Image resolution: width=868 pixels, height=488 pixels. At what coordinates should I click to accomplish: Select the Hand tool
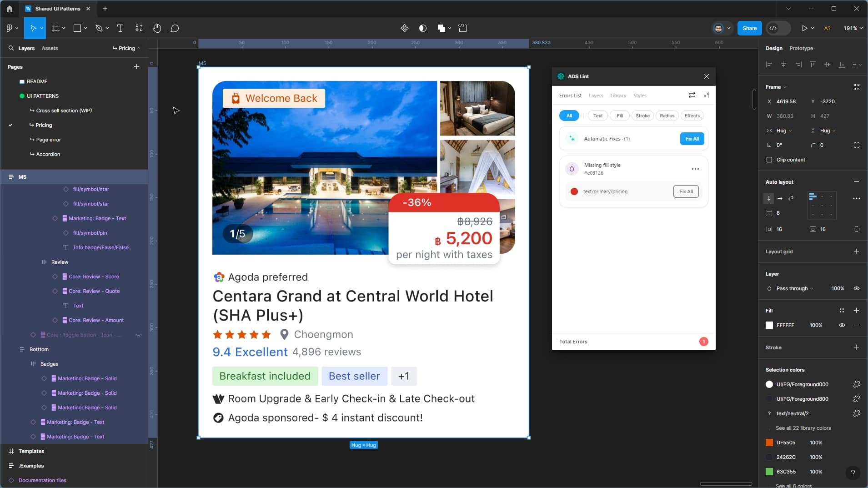(x=157, y=28)
